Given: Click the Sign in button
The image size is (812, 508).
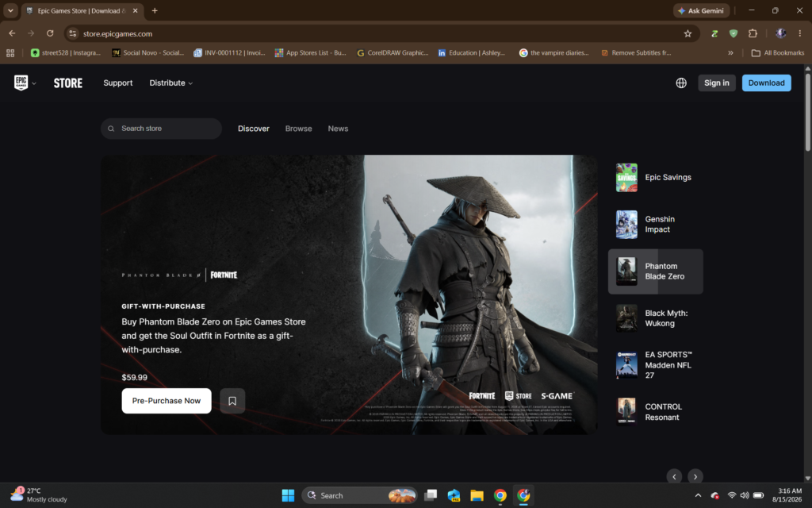Looking at the screenshot, I should [716, 83].
